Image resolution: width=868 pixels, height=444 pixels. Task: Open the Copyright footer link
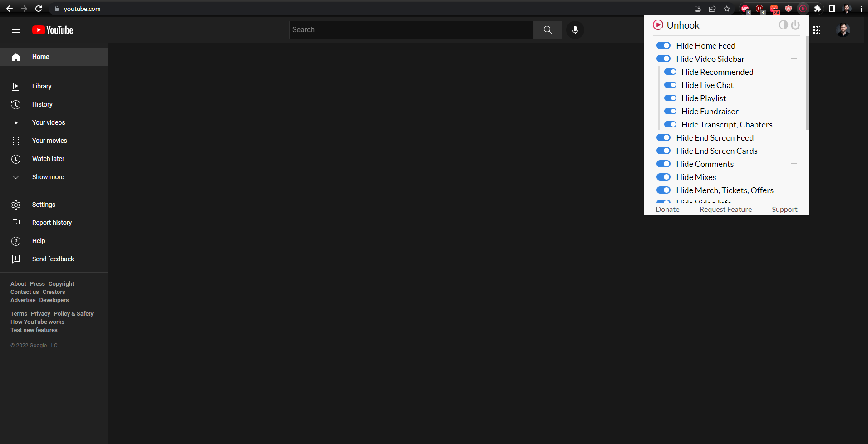coord(61,284)
